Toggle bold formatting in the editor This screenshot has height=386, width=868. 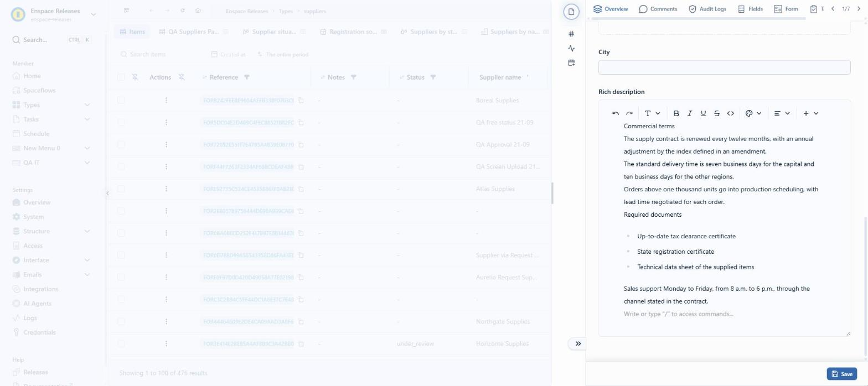pos(676,113)
